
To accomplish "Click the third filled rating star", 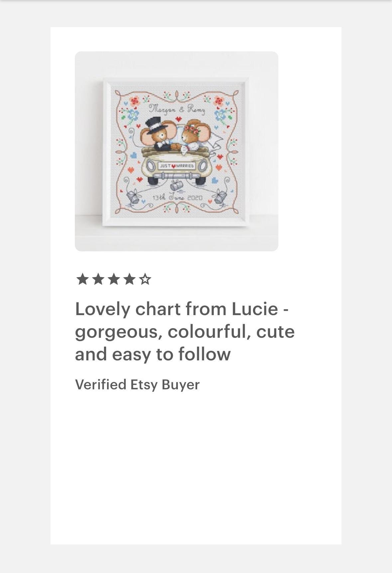I will (113, 279).
